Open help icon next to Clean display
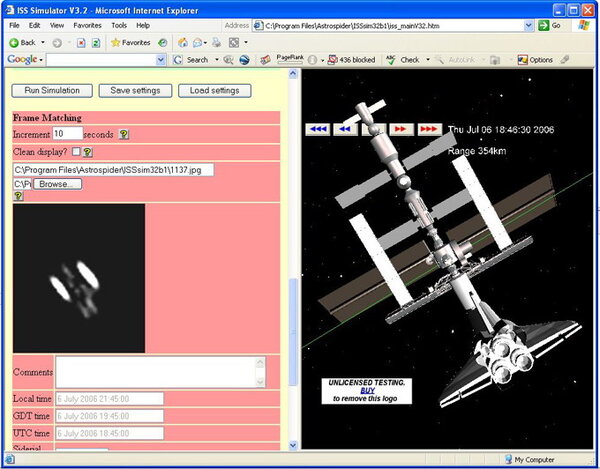600x469 pixels. 88,152
